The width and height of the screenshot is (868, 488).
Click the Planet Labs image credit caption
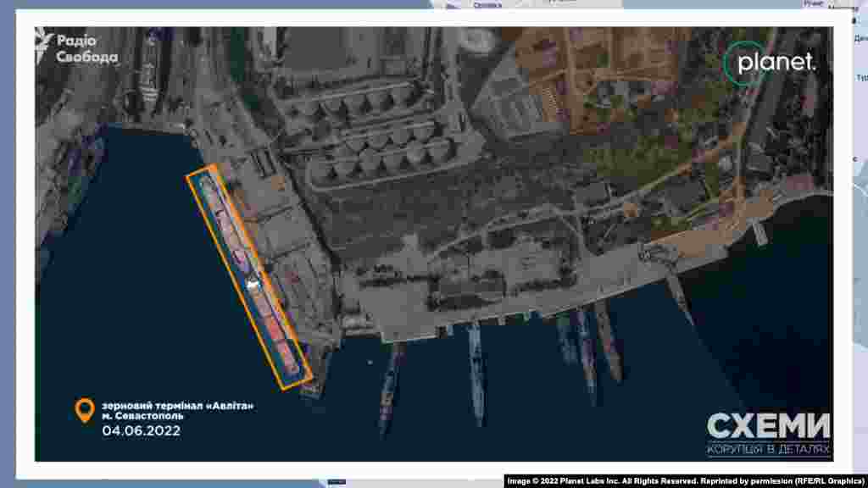pyautogui.click(x=684, y=480)
